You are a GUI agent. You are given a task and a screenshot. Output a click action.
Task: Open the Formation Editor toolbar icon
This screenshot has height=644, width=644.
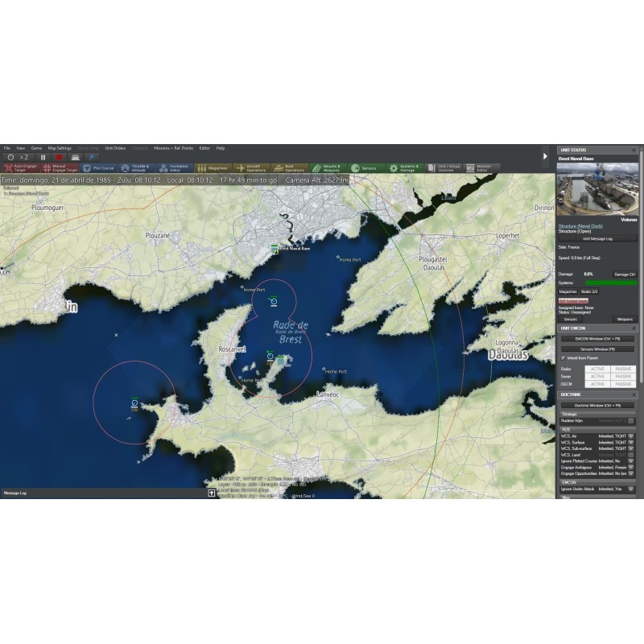click(174, 168)
